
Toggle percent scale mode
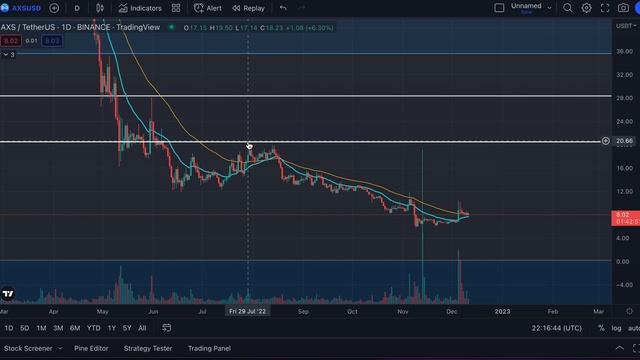(601, 328)
